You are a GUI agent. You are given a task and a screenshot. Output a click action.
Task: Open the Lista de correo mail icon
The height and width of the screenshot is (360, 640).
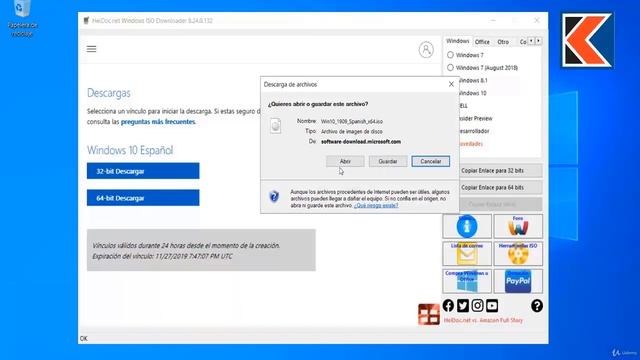467,253
